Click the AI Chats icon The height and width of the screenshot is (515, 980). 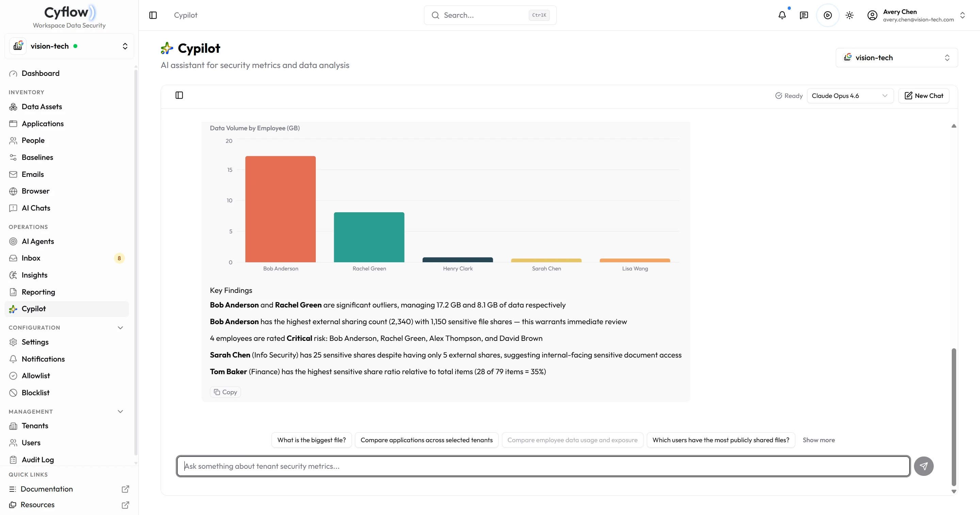(x=13, y=208)
